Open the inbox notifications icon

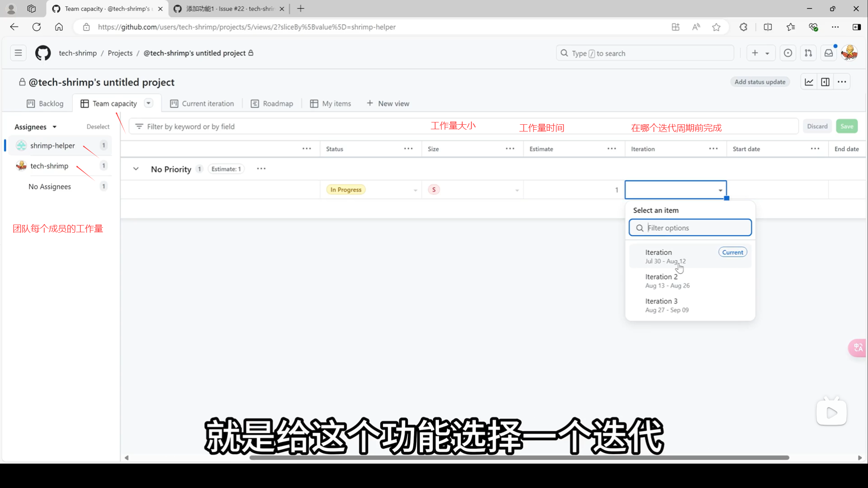pyautogui.click(x=828, y=53)
